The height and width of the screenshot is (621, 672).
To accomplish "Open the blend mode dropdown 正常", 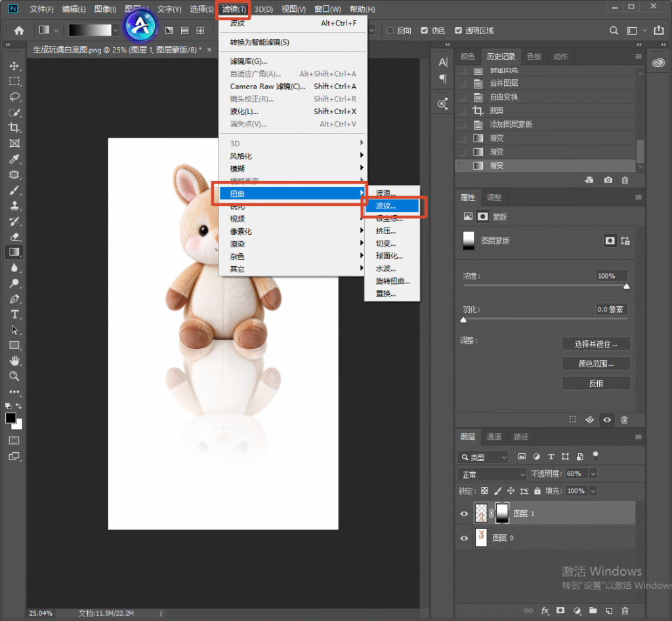I will coord(492,474).
